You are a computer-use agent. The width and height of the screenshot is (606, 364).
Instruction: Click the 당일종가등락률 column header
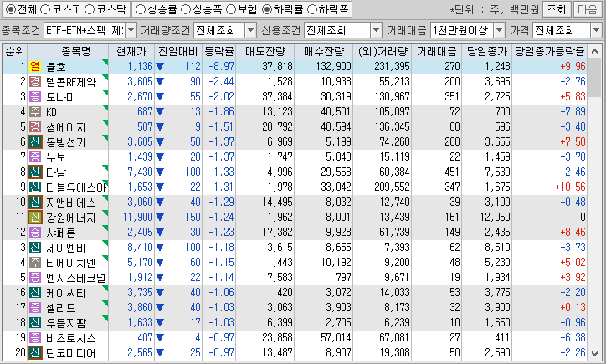[549, 51]
